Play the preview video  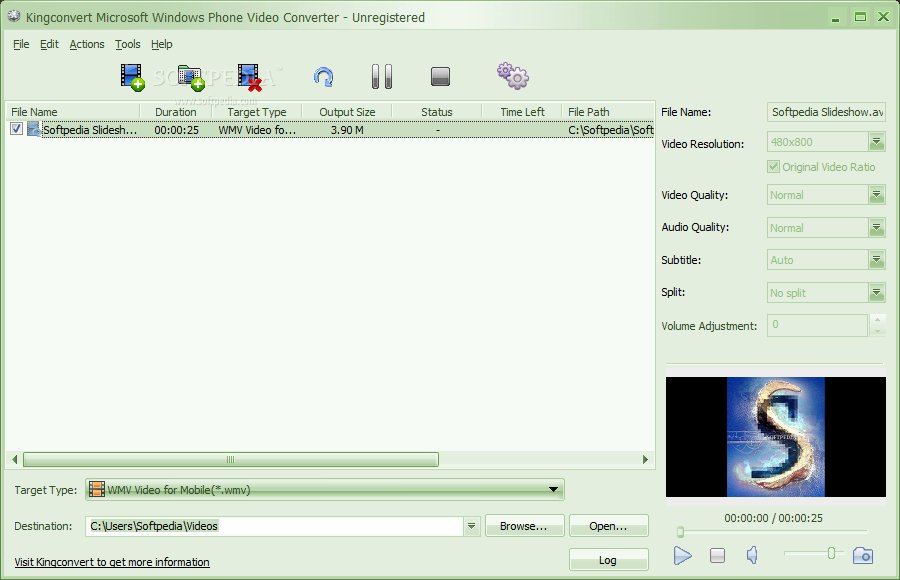(x=682, y=555)
